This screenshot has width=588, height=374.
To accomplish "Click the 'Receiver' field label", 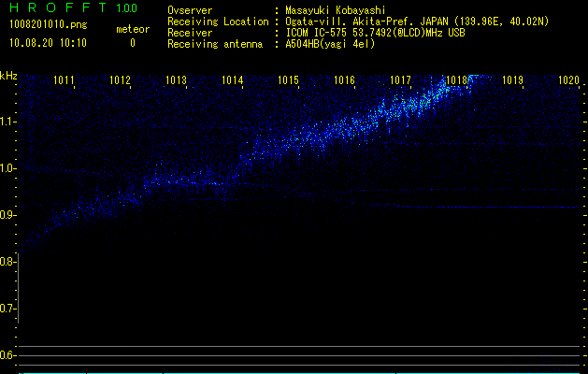I will click(190, 33).
